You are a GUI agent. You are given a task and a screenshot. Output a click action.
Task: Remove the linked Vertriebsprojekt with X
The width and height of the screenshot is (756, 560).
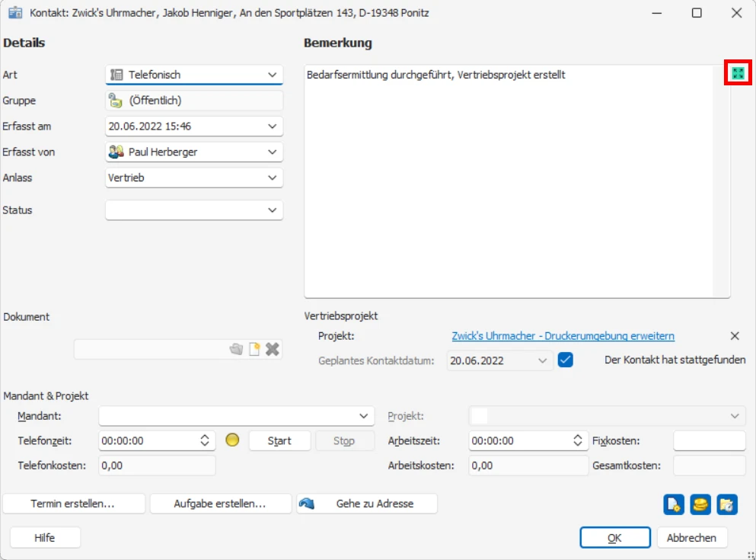coord(735,336)
